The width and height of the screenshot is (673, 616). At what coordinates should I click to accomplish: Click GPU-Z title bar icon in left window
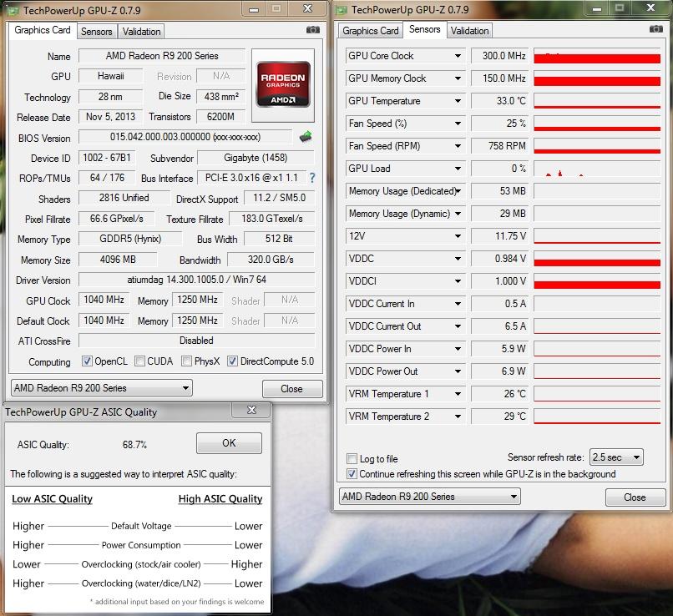point(14,10)
